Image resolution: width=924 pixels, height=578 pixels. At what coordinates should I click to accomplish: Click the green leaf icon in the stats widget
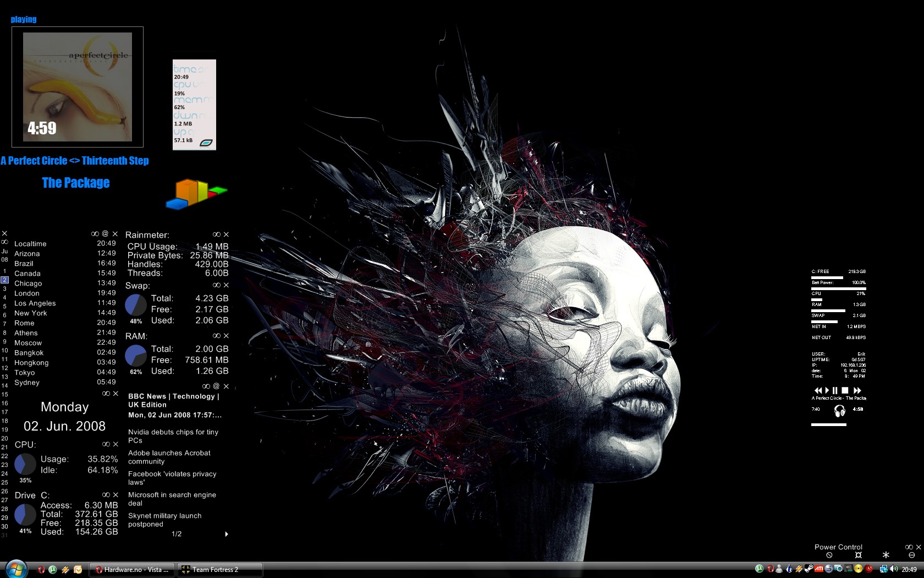[206, 143]
